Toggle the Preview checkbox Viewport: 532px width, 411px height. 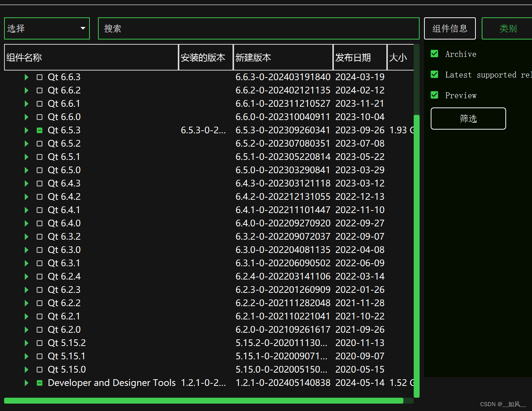(435, 95)
